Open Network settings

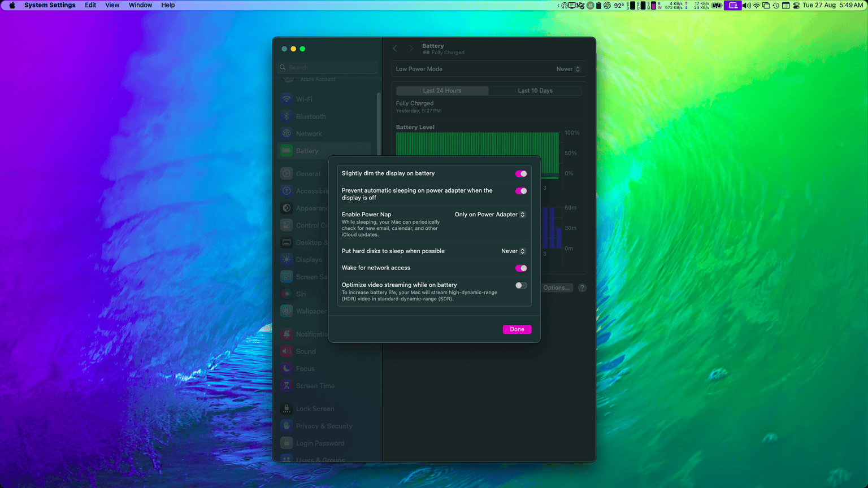pos(309,133)
